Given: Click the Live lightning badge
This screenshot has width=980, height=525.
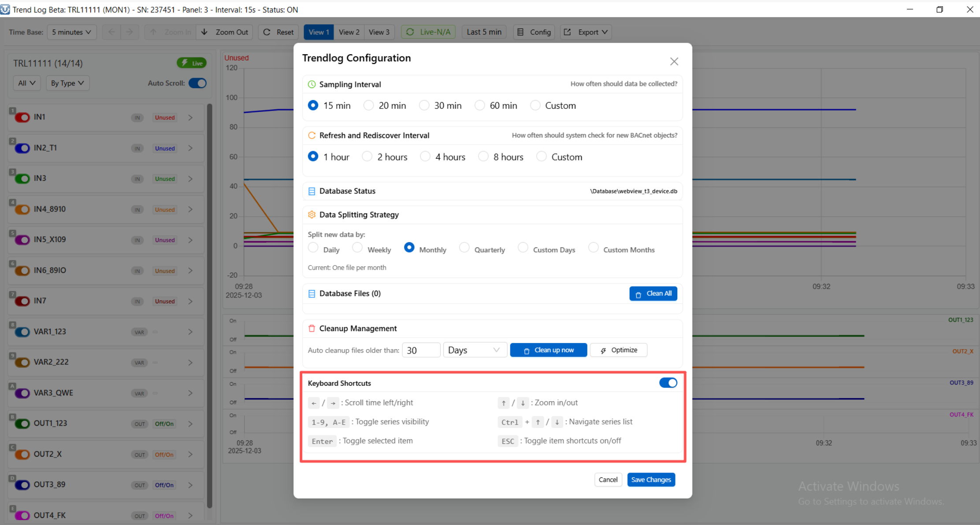Looking at the screenshot, I should (x=192, y=63).
